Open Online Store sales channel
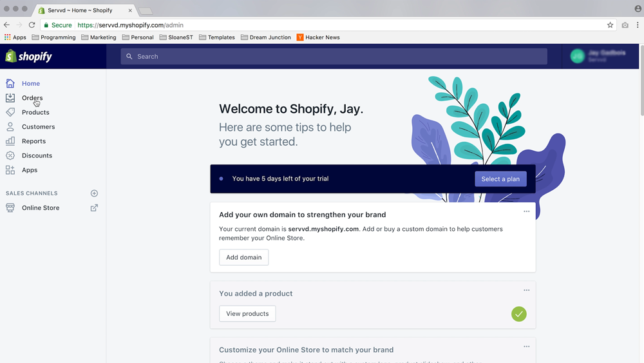This screenshot has width=644, height=363. 41,208
